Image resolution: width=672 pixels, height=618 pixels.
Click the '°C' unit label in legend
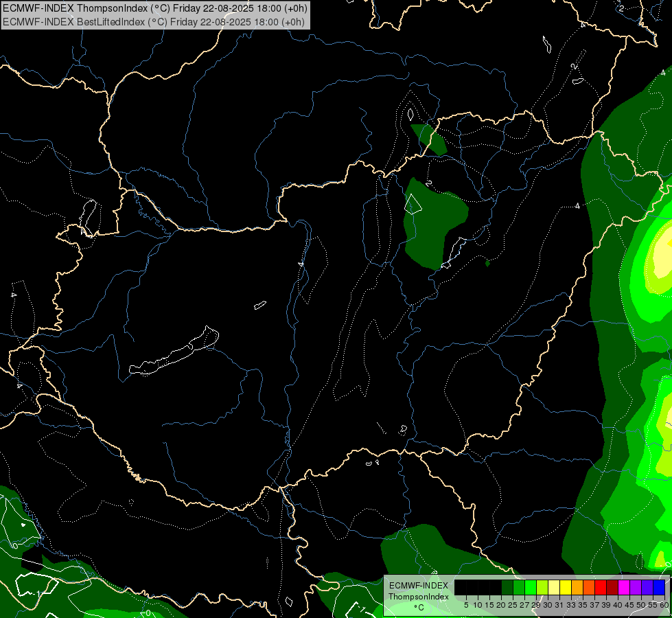pos(419,608)
